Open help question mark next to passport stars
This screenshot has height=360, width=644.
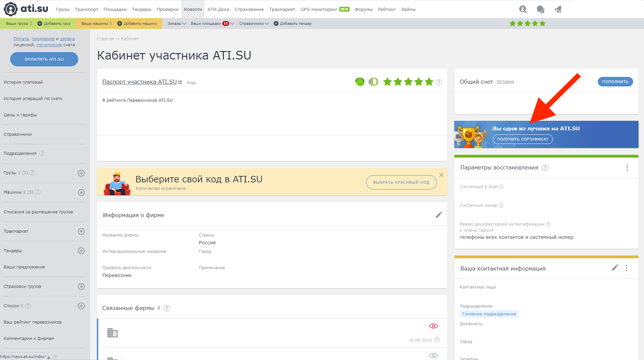pyautogui.click(x=439, y=82)
